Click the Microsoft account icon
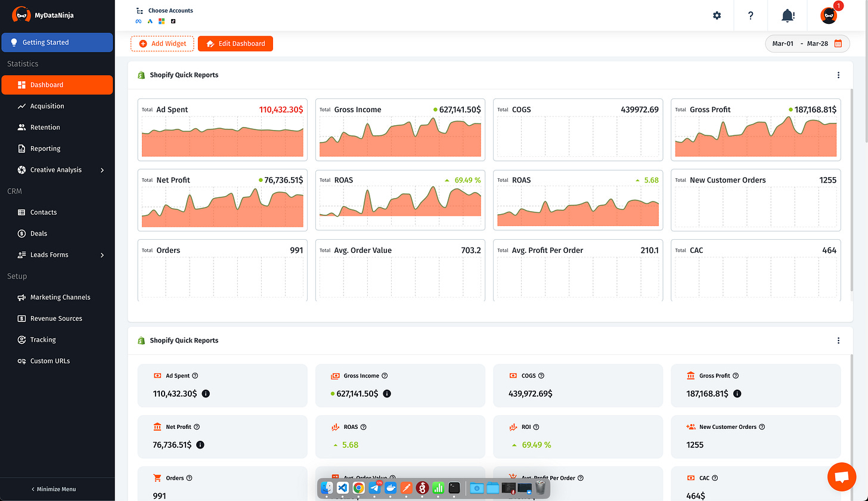The height and width of the screenshot is (501, 868). pyautogui.click(x=162, y=21)
